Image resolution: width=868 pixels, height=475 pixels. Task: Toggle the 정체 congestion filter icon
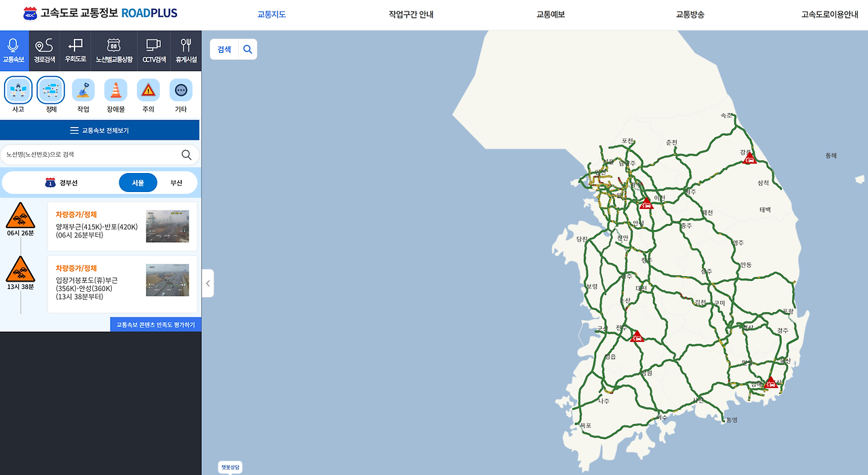51,90
